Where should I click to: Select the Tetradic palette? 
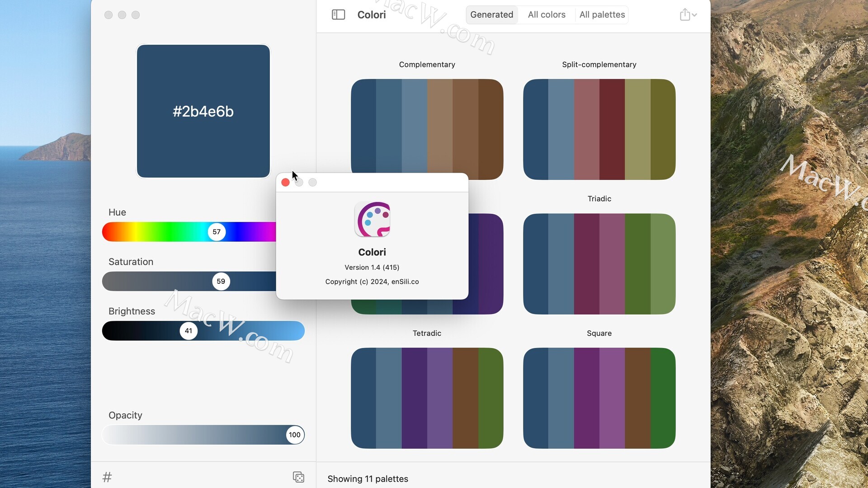[427, 398]
